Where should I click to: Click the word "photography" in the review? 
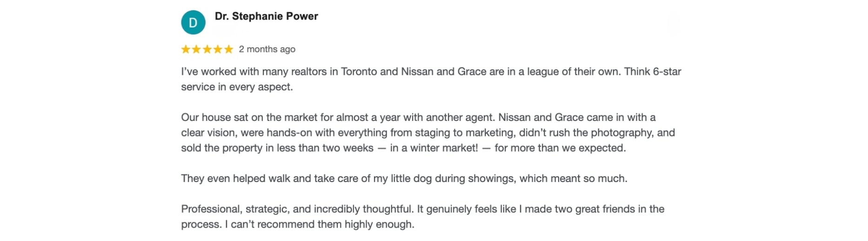[x=621, y=133]
